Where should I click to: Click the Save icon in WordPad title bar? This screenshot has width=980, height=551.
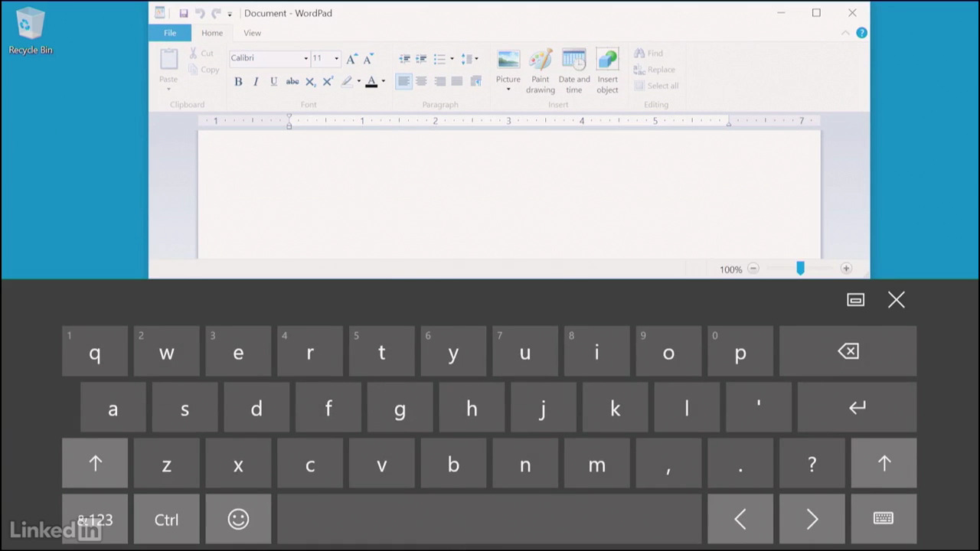point(184,13)
